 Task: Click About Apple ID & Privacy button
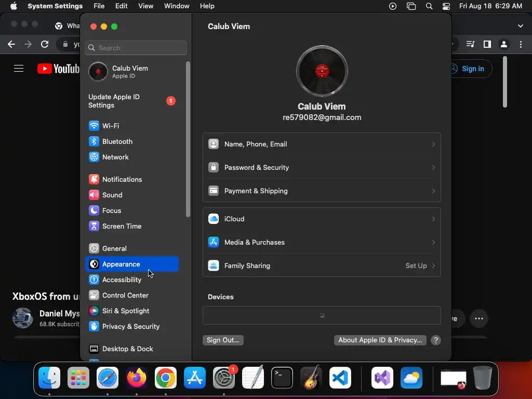click(x=380, y=340)
